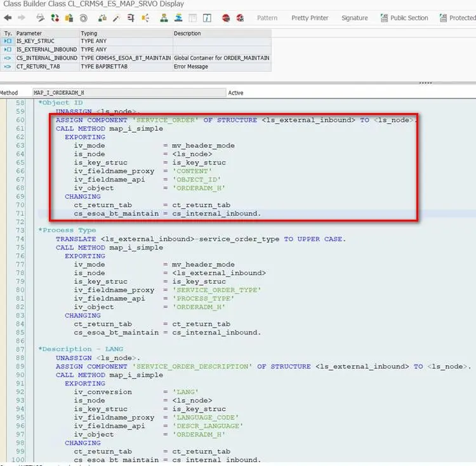Click the Typing column header
This screenshot has height=466, width=476.
(x=126, y=34)
